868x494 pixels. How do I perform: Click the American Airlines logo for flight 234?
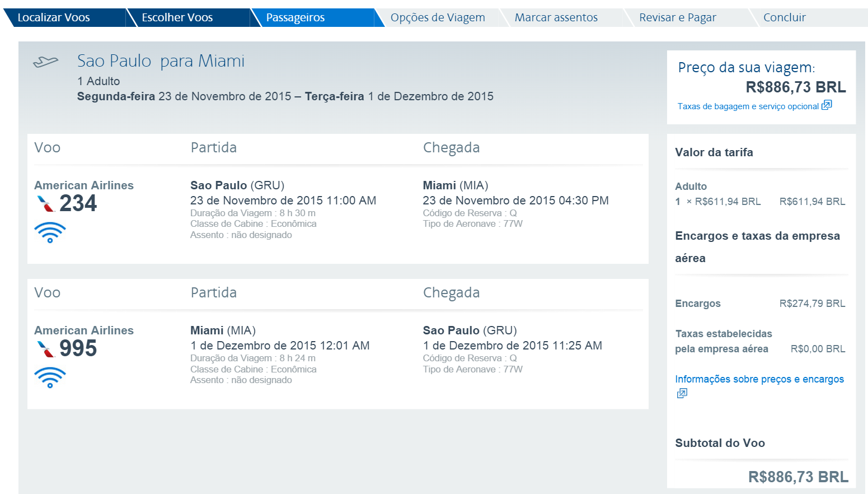tap(45, 204)
